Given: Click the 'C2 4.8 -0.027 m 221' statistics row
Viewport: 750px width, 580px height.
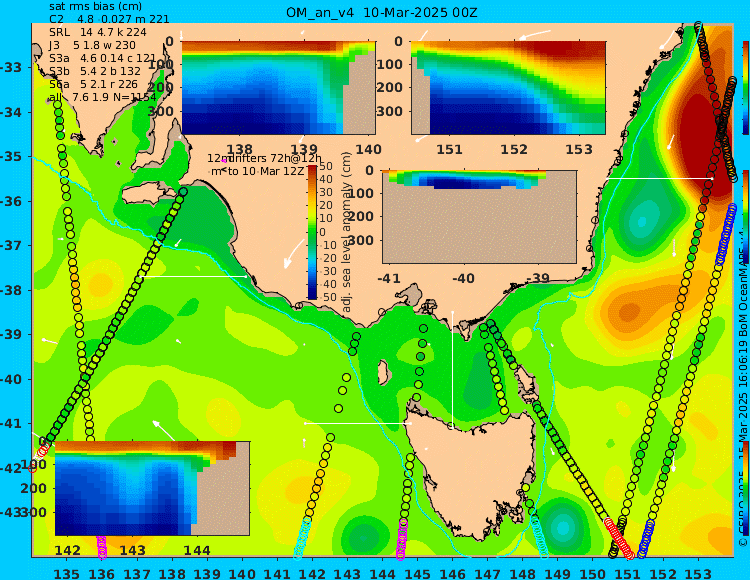Looking at the screenshot, I should tap(109, 20).
